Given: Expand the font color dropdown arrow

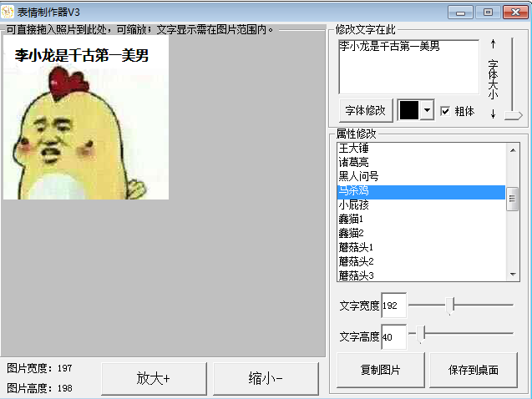Looking at the screenshot, I should [x=427, y=110].
